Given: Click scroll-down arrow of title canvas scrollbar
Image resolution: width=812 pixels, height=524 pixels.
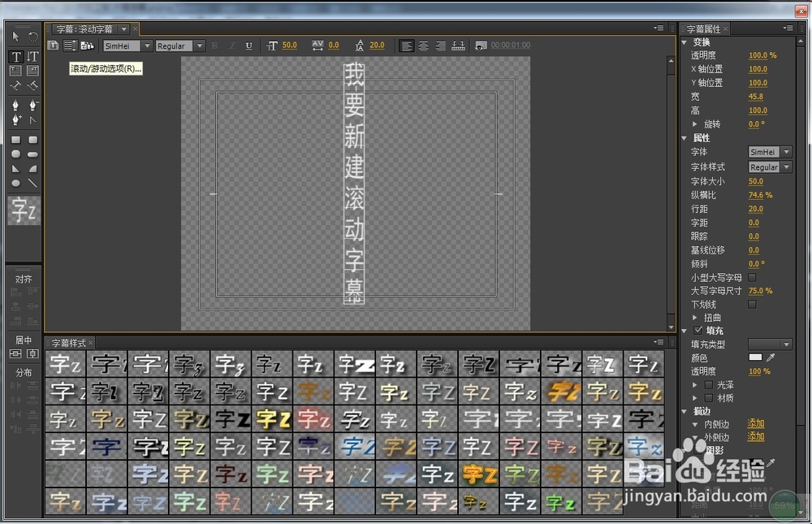Looking at the screenshot, I should (x=672, y=327).
